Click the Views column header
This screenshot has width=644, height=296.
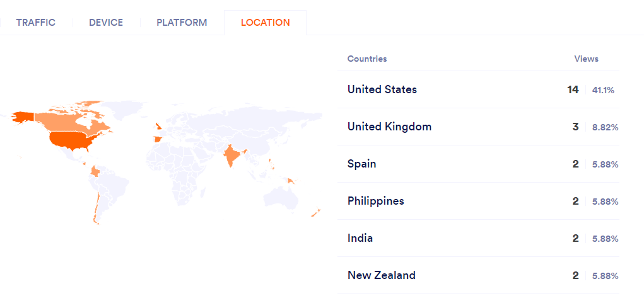click(586, 59)
